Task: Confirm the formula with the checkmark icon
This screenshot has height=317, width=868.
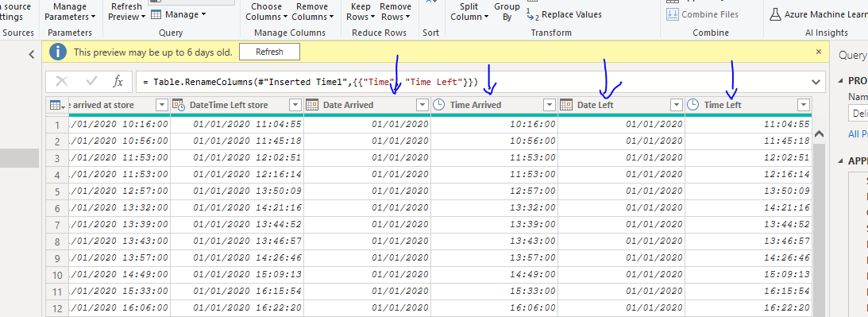Action: click(91, 82)
